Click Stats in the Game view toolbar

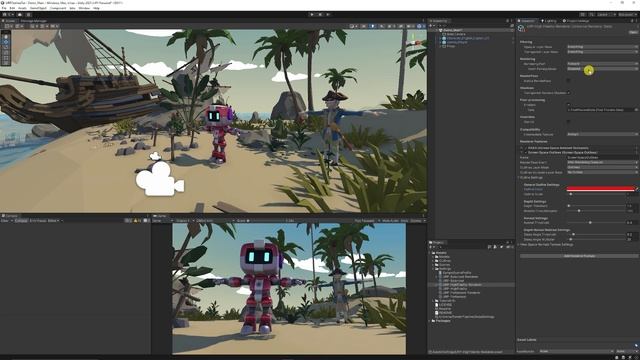point(404,221)
